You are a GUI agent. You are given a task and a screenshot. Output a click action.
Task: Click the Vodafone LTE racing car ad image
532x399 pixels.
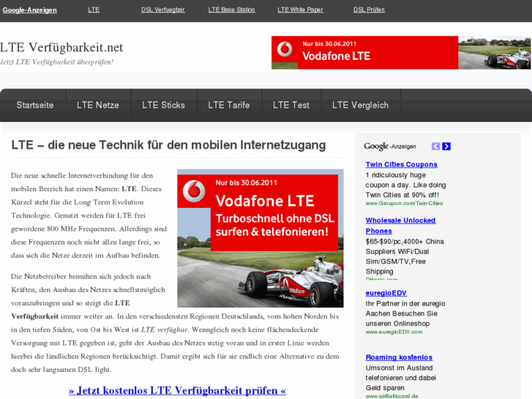[x=261, y=239]
